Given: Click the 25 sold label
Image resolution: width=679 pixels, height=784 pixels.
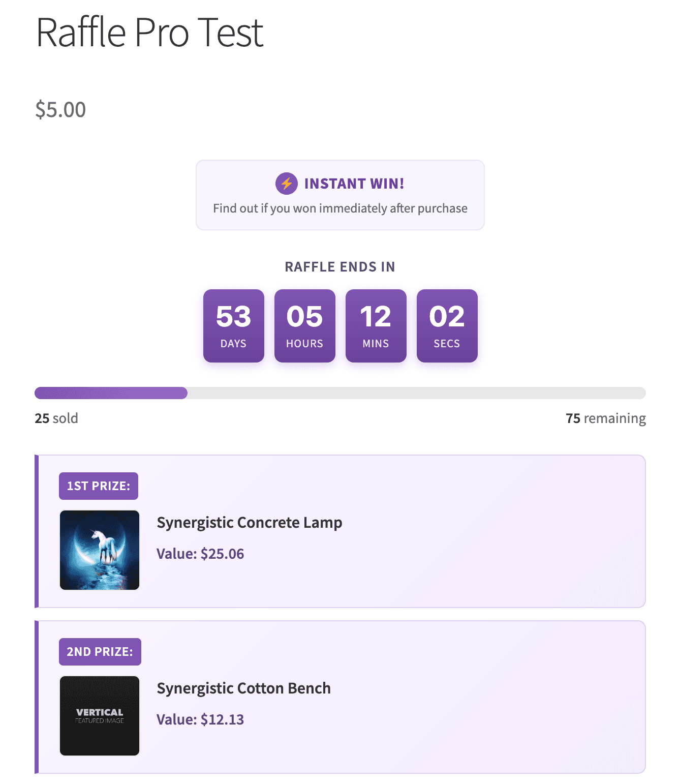Looking at the screenshot, I should pos(56,418).
